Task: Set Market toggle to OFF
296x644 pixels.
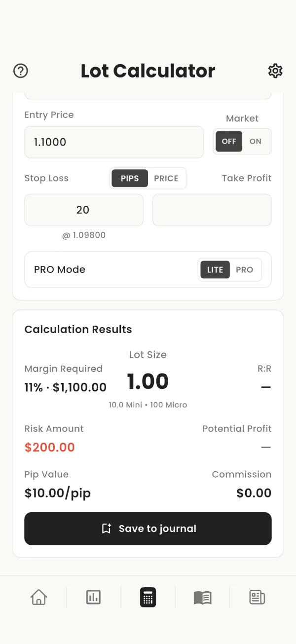Action: (229, 141)
